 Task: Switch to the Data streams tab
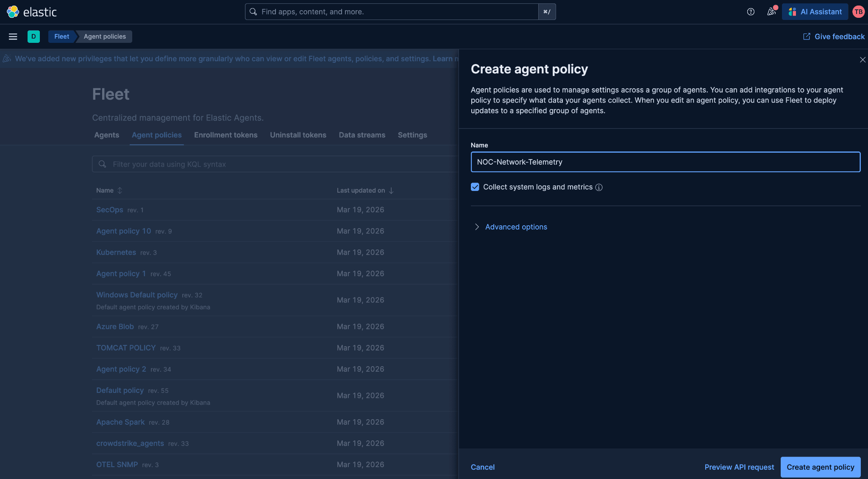362,135
